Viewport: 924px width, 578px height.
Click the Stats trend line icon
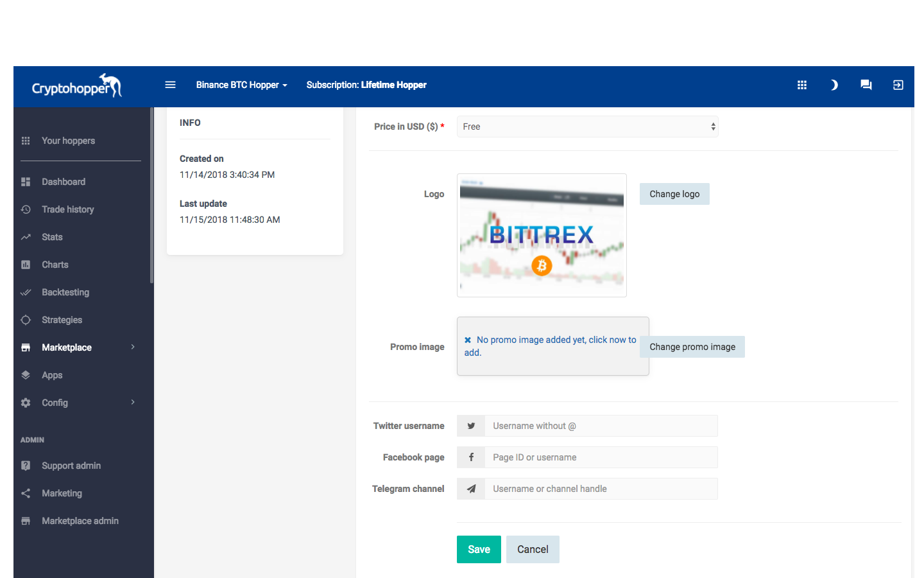coord(26,237)
